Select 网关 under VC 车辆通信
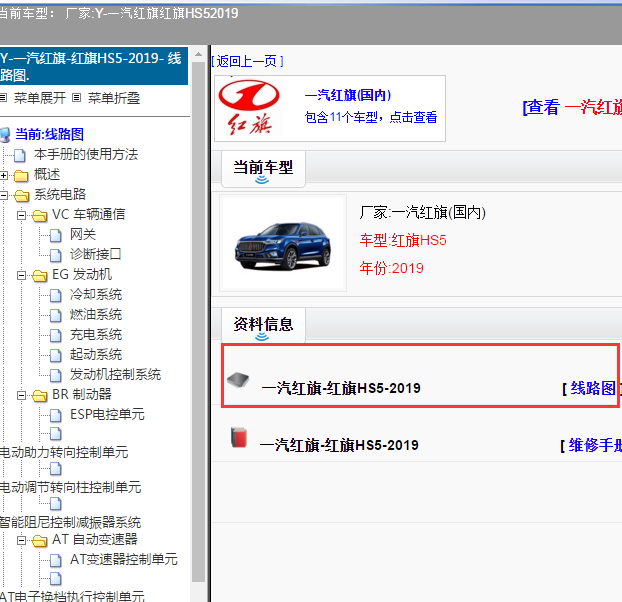The width and height of the screenshot is (622, 602). [x=83, y=235]
